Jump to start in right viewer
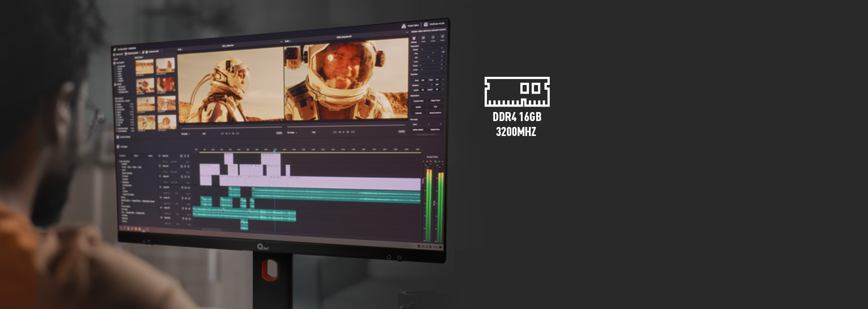868x309 pixels. pos(335,132)
